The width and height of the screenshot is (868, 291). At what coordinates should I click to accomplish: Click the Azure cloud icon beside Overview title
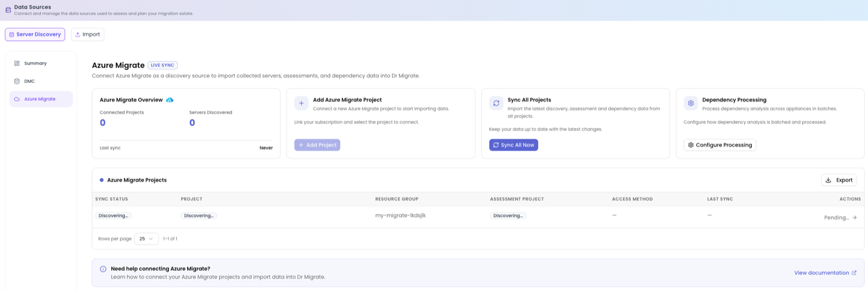click(x=169, y=100)
